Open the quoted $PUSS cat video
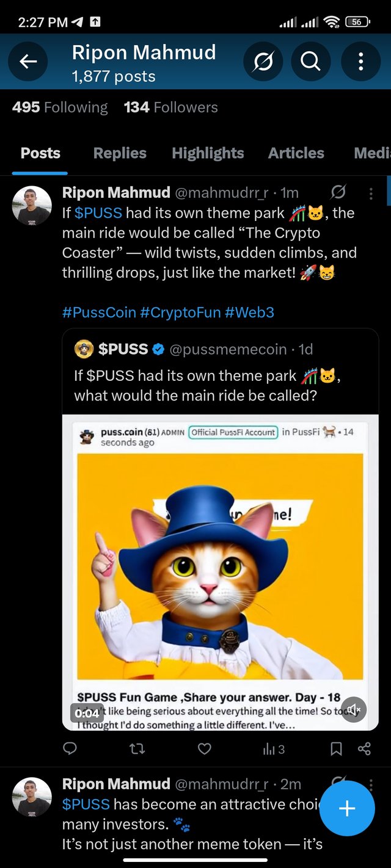This screenshot has width=391, height=868. 220,568
